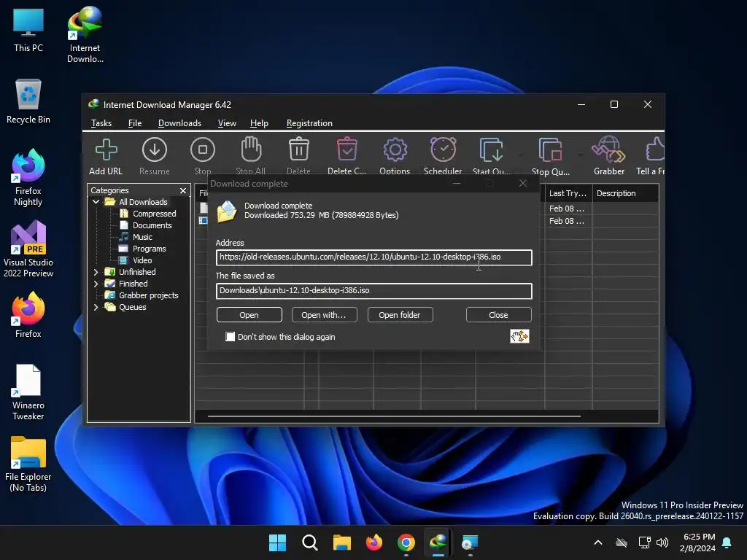
Task: Open the Tasks menu
Action: (x=101, y=123)
